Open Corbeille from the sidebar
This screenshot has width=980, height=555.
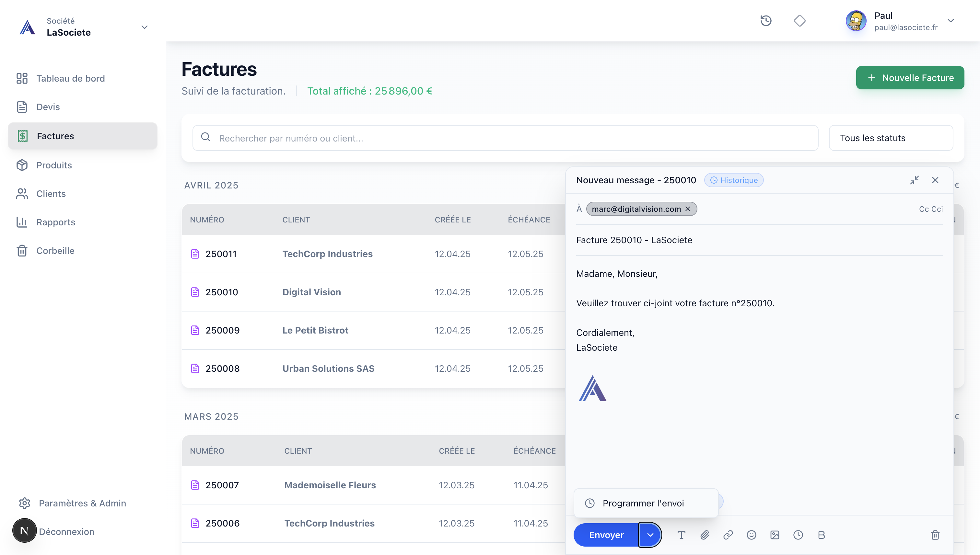[55, 250]
